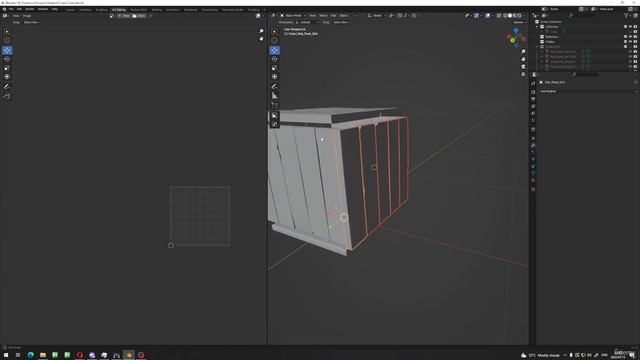This screenshot has width=640, height=360.
Task: Open Windows Start button on taskbar
Action: 6,355
